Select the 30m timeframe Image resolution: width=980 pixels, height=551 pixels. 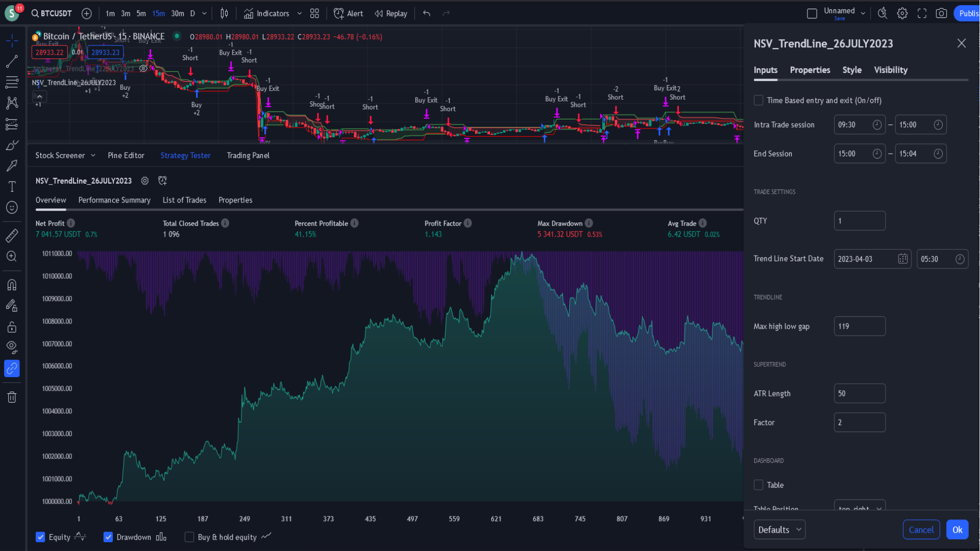(178, 14)
